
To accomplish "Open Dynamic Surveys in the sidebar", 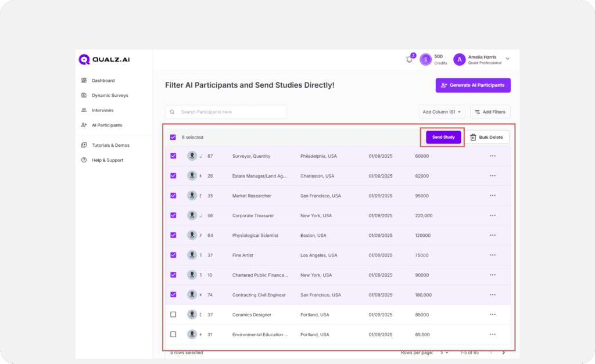I will 110,95.
